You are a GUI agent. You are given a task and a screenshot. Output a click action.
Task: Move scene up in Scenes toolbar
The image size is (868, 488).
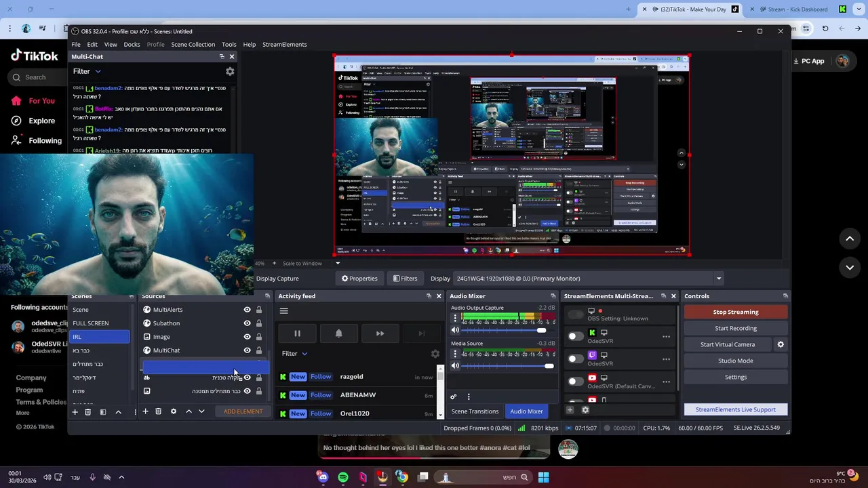(118, 411)
